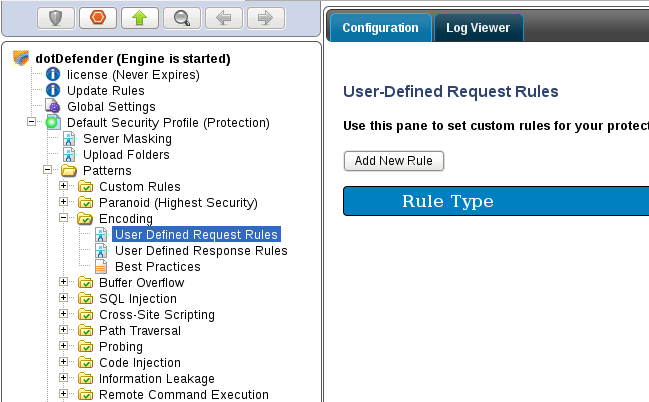Select the dotDefender (Engine is started) label
The height and width of the screenshot is (402, 649).
click(133, 59)
